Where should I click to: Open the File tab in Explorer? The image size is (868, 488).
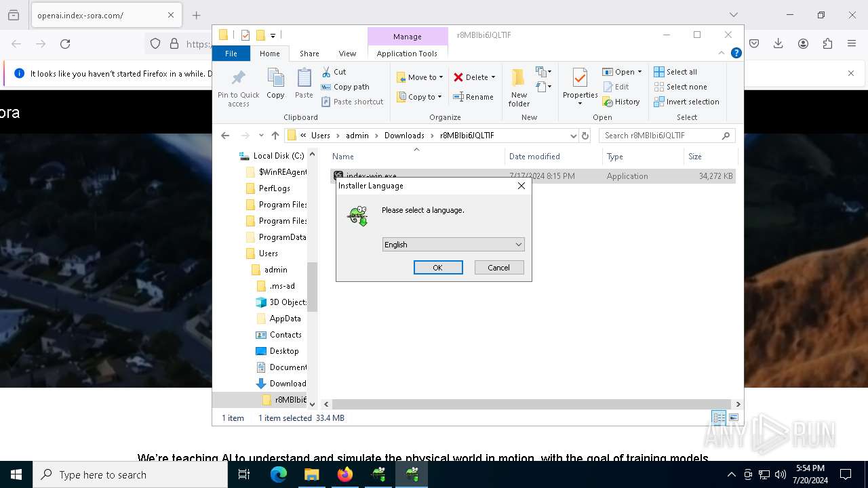pyautogui.click(x=231, y=54)
